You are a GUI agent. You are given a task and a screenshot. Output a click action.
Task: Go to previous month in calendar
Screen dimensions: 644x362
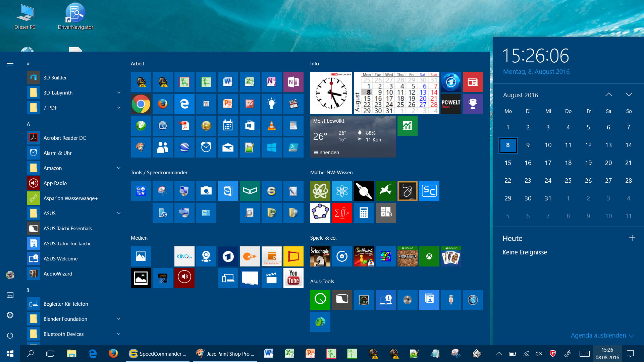(608, 95)
